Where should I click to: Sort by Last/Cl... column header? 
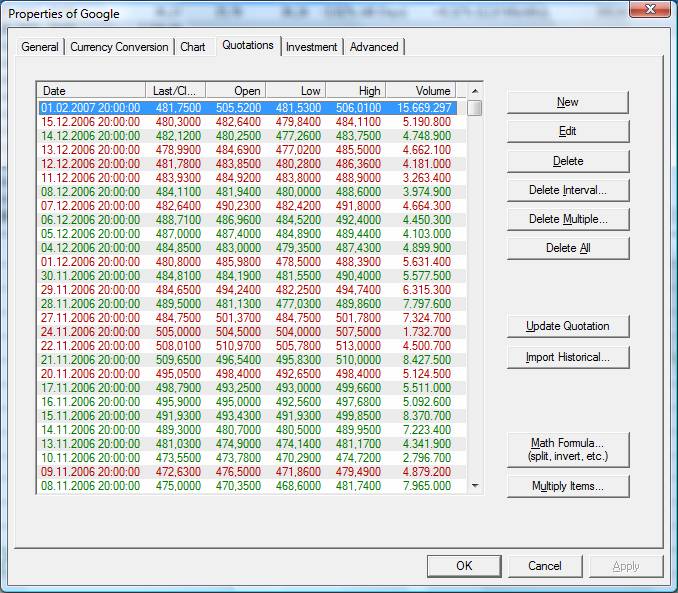point(176,90)
